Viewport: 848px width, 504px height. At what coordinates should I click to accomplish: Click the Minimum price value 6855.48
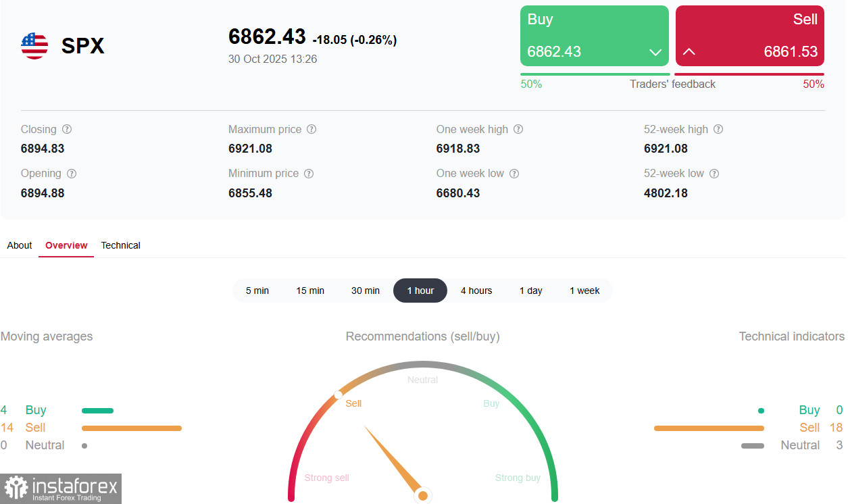click(x=250, y=193)
